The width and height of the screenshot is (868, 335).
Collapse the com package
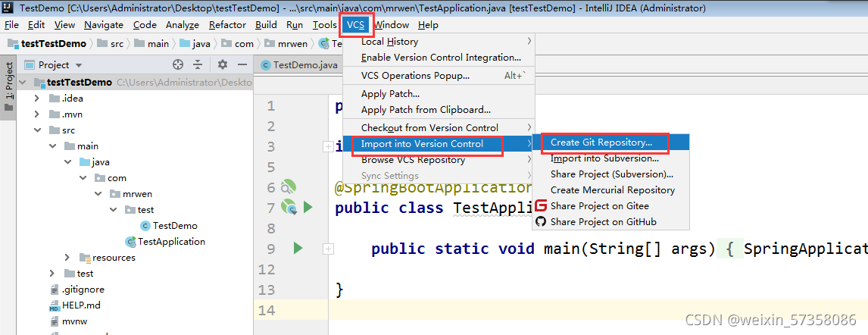click(x=83, y=178)
